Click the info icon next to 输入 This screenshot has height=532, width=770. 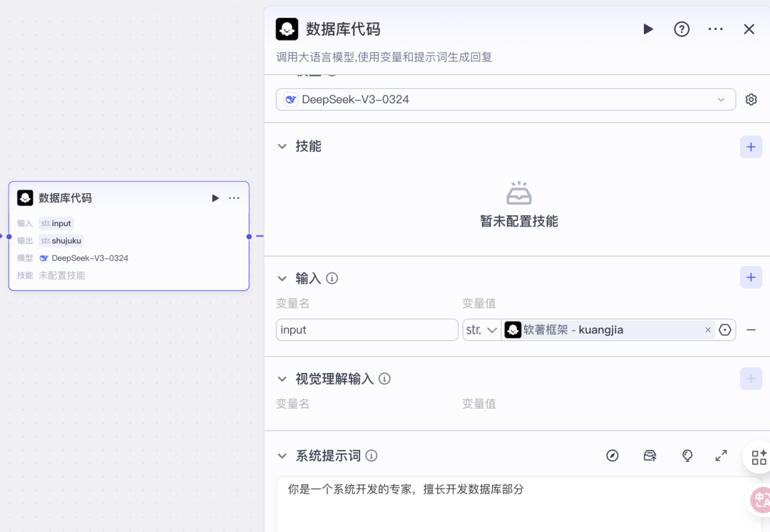332,279
